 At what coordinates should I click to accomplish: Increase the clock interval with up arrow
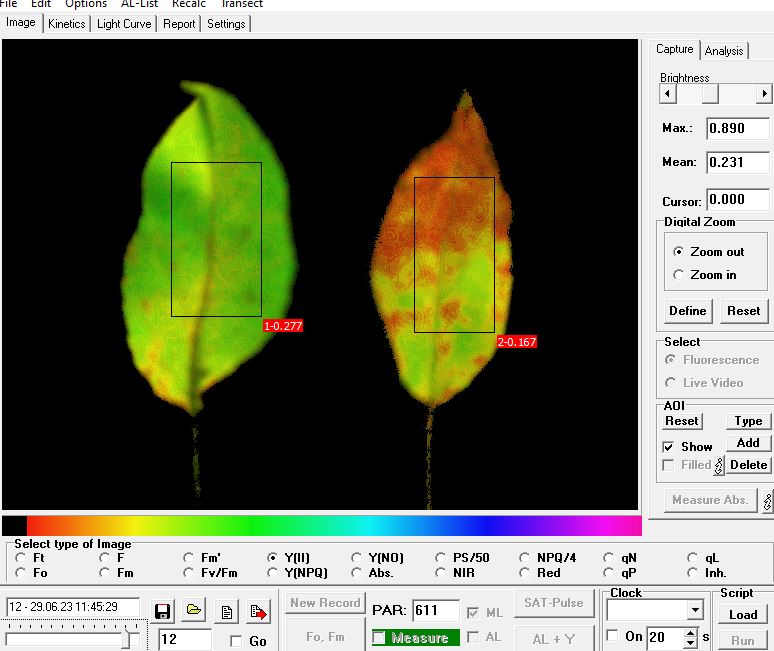[691, 631]
